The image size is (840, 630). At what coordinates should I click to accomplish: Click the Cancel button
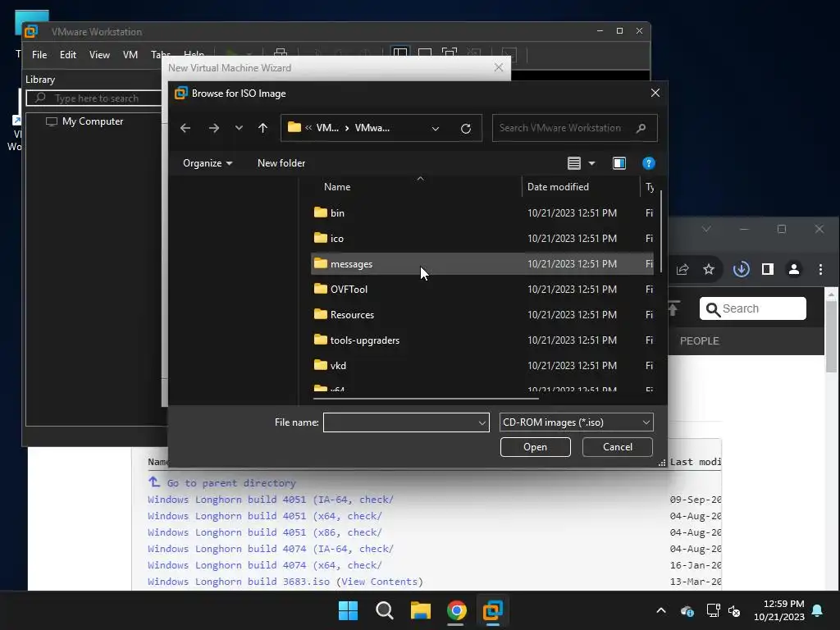(x=617, y=447)
